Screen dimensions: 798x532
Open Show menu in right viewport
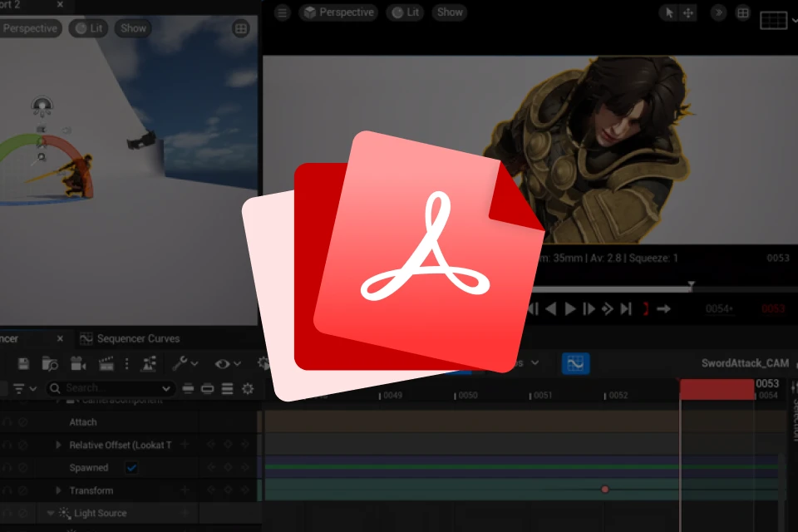(x=450, y=12)
